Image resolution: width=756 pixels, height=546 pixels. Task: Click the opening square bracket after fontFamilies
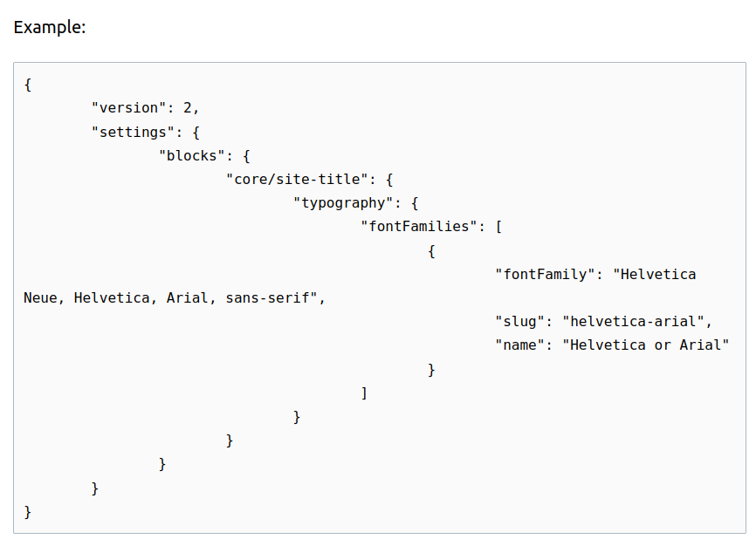tap(498, 227)
